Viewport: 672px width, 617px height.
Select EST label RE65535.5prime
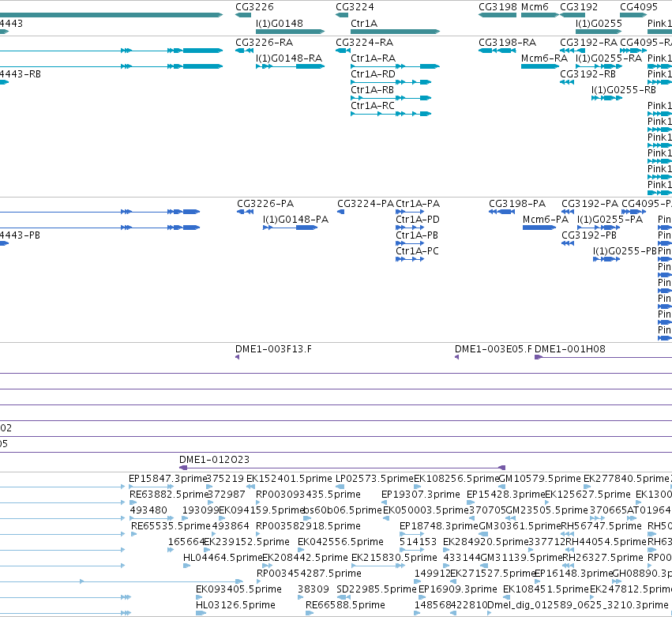coord(171,526)
